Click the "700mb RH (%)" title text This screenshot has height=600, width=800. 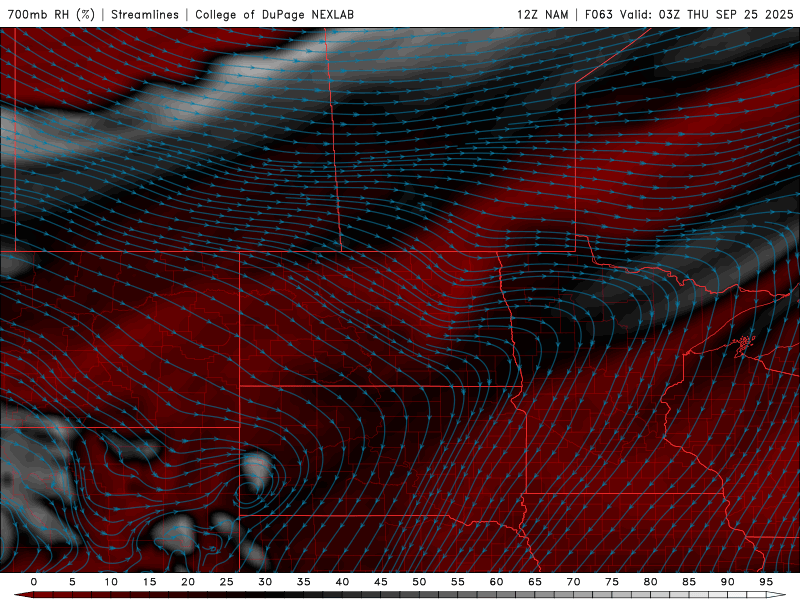click(51, 14)
